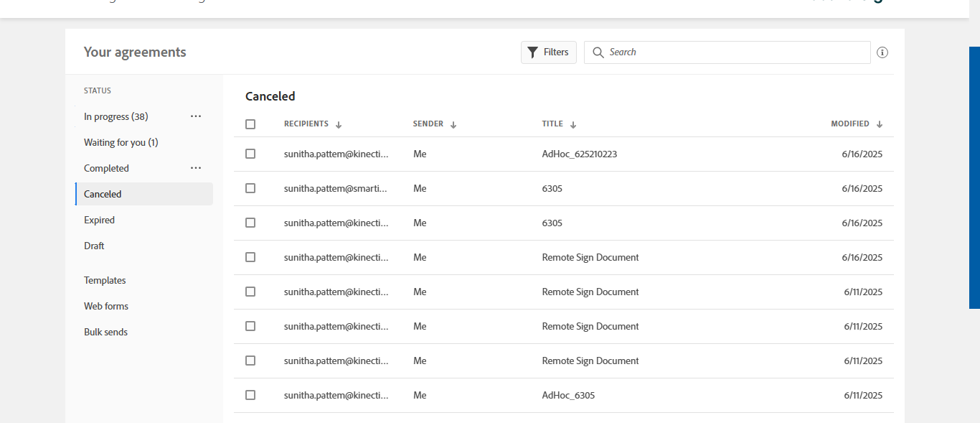Click the magnifying glass search icon
The height and width of the screenshot is (423, 980).
pyautogui.click(x=598, y=52)
